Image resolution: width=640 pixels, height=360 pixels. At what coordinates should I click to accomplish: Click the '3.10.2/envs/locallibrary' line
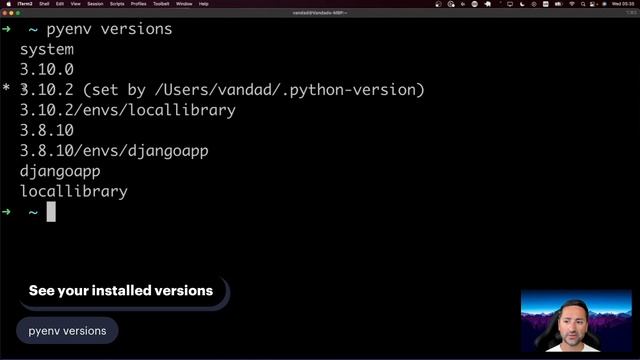pos(128,110)
